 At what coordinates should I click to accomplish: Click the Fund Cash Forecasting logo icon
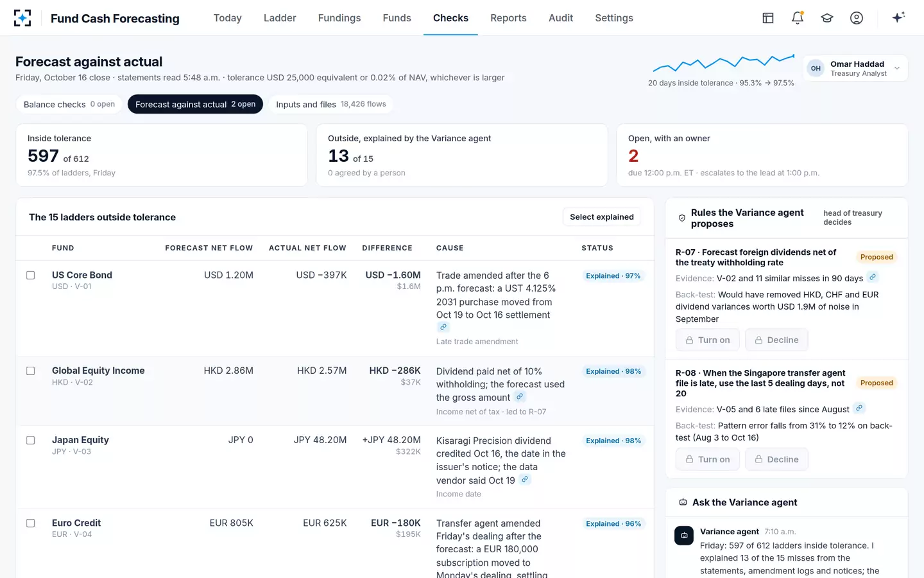(22, 18)
